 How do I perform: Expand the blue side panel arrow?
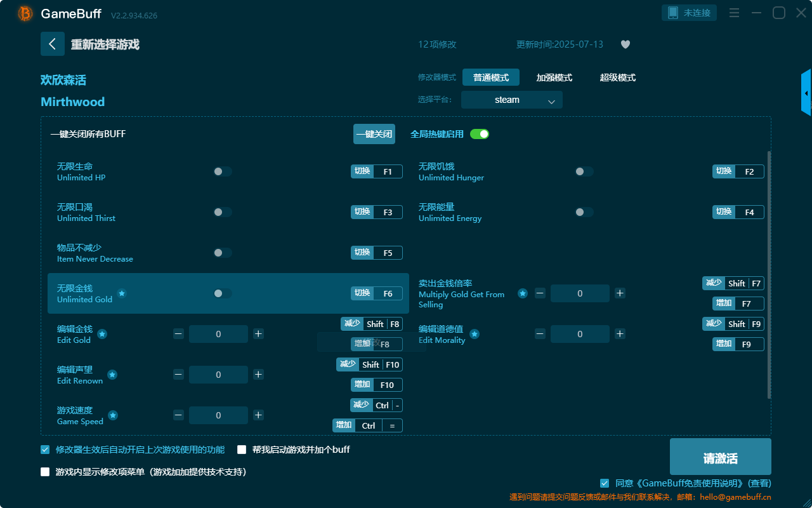point(806,93)
